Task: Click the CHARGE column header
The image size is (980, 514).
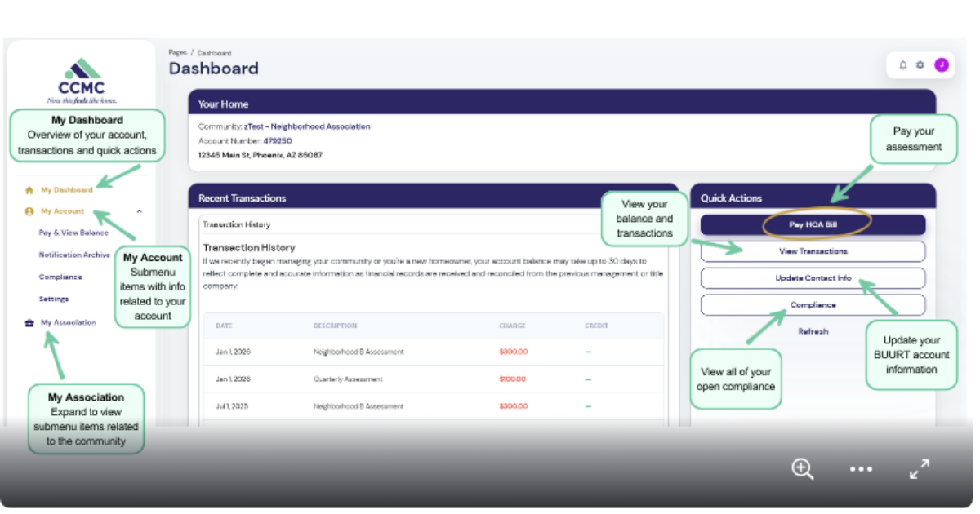Action: click(511, 326)
